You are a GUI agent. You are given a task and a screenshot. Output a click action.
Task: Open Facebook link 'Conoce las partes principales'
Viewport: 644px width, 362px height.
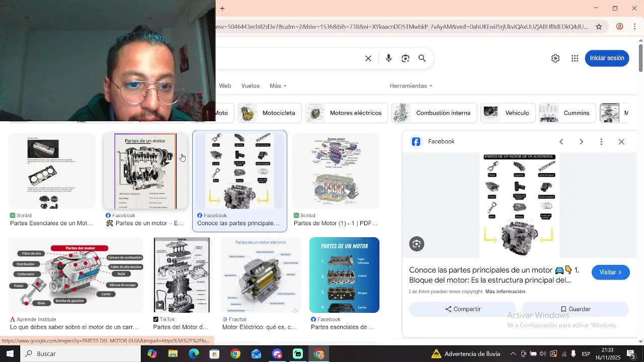tap(238, 223)
